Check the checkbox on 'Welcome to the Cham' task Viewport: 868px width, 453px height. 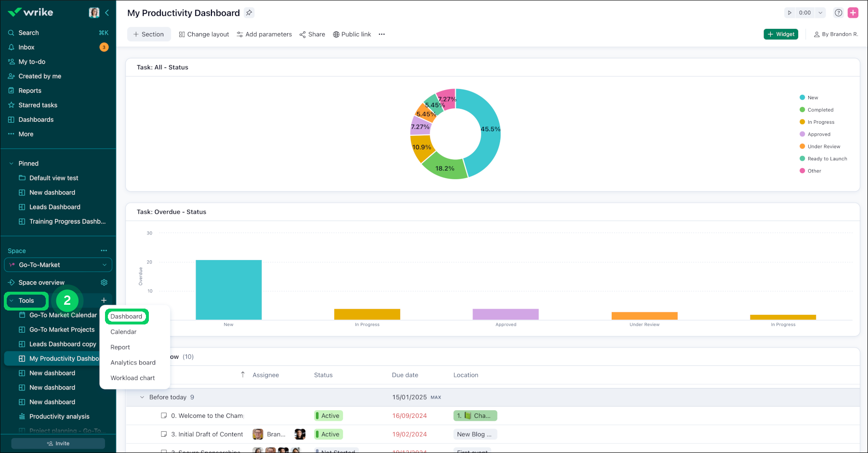point(164,415)
